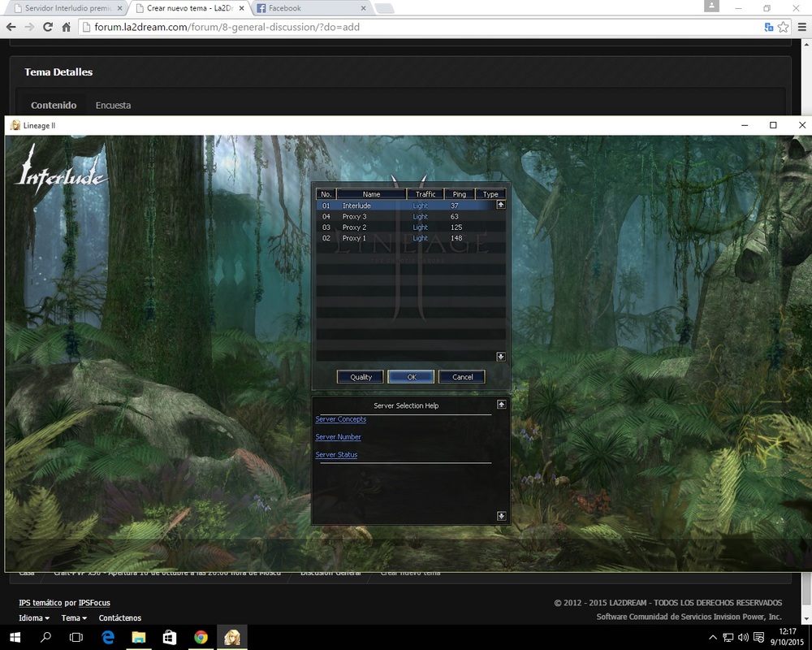Image resolution: width=812 pixels, height=650 pixels.
Task: Switch to the Encuesta tab
Action: click(113, 106)
